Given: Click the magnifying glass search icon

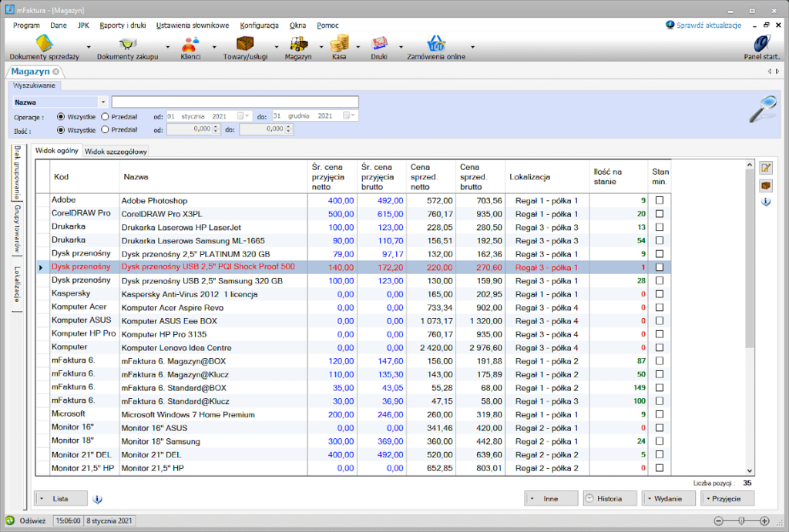Looking at the screenshot, I should (763, 109).
